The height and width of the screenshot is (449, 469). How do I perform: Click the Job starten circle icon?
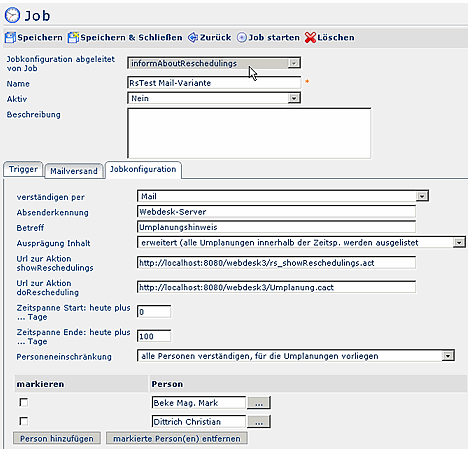pos(242,38)
